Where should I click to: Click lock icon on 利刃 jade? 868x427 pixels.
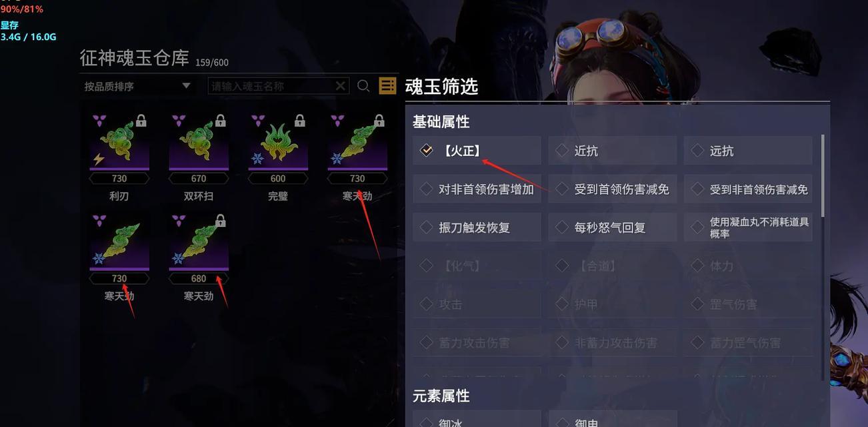141,121
